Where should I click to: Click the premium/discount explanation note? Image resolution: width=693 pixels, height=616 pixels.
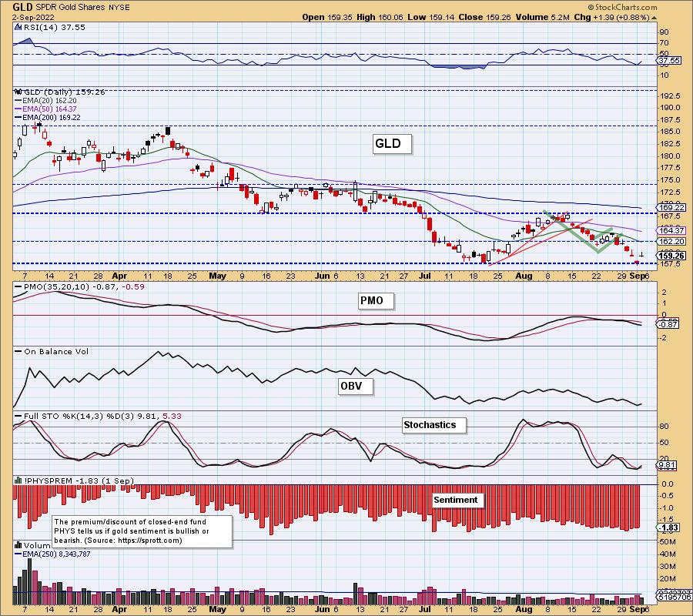[x=142, y=531]
